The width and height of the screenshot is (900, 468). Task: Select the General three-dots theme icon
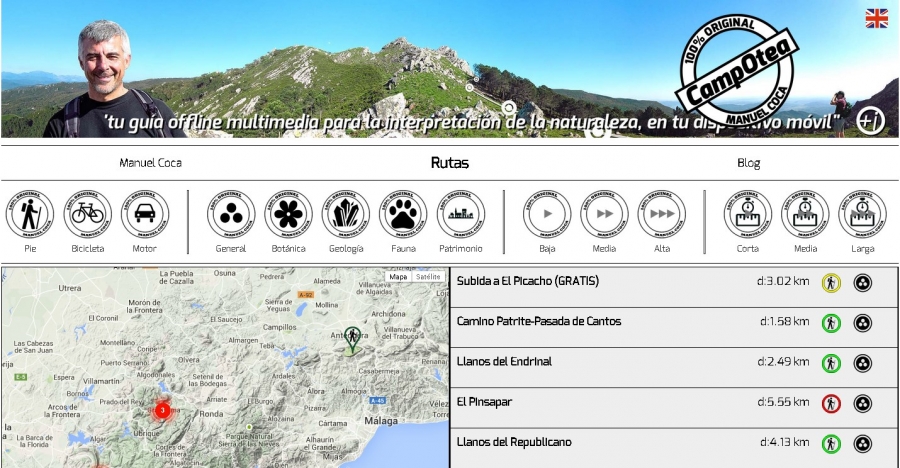click(x=231, y=214)
